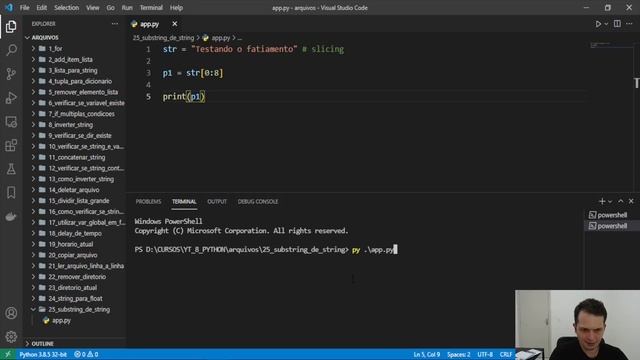640x360 pixels.
Task: Click the VS Code logo icon
Action: pyautogui.click(x=9, y=7)
